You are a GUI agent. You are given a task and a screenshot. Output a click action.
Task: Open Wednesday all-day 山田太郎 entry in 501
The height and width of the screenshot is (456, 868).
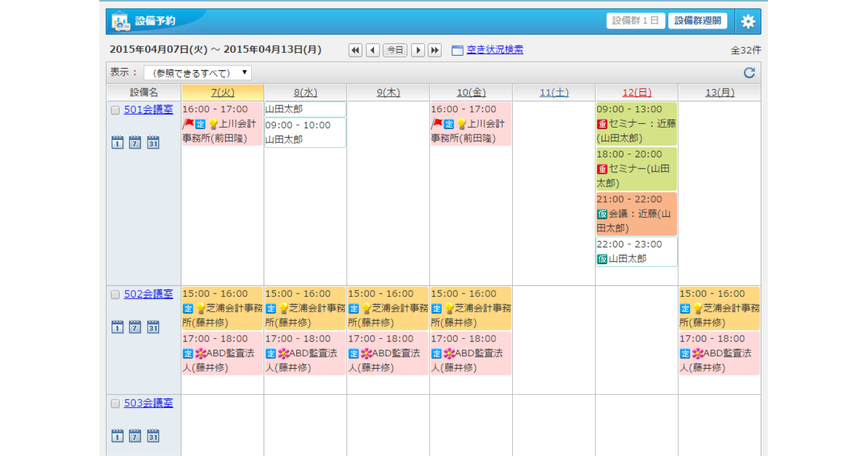305,110
